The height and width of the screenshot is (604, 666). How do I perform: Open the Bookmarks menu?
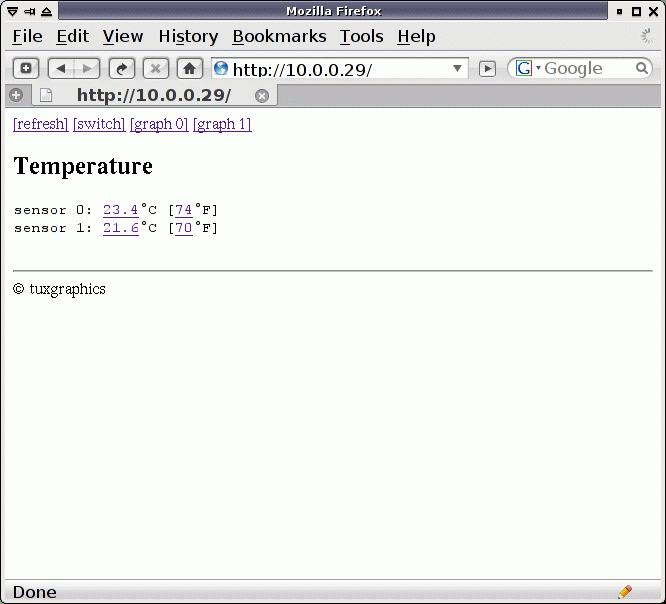pyautogui.click(x=279, y=37)
